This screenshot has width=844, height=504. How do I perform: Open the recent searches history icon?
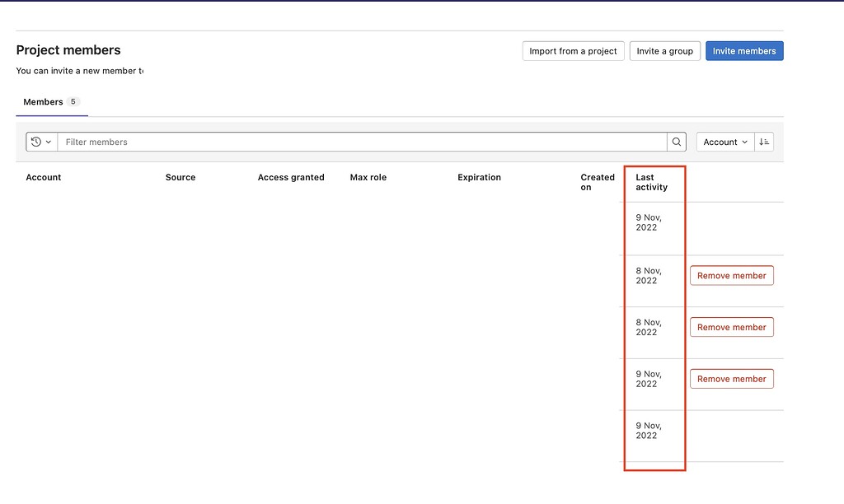36,142
